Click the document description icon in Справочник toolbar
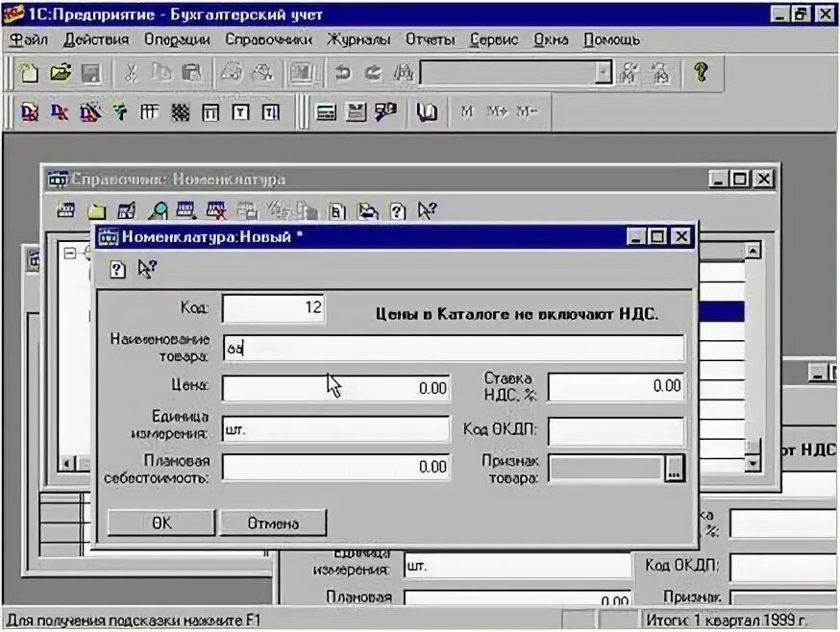The width and height of the screenshot is (840, 632). (337, 211)
